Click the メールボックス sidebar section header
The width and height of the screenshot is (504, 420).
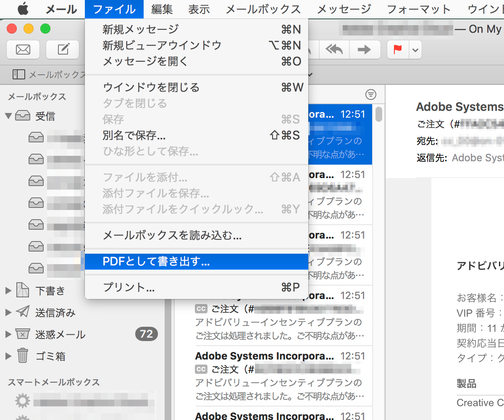click(x=37, y=97)
